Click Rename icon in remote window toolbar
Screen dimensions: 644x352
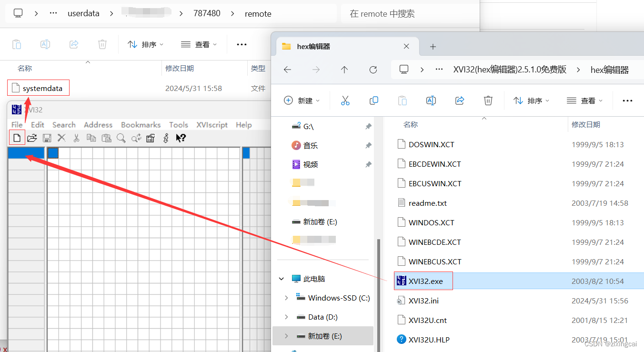(x=45, y=44)
